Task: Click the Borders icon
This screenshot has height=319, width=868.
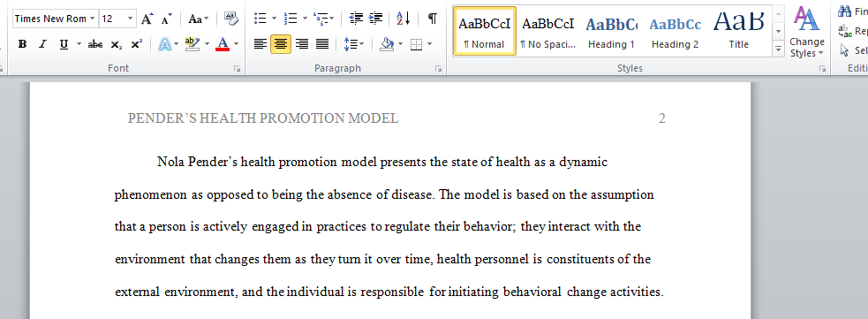Action: [x=416, y=44]
